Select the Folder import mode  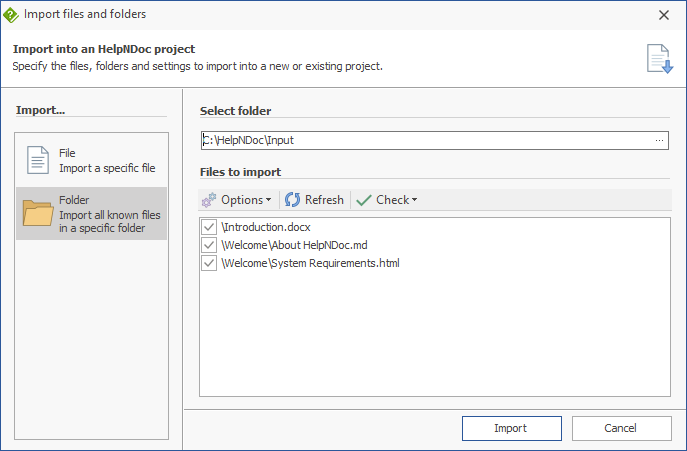click(x=92, y=213)
